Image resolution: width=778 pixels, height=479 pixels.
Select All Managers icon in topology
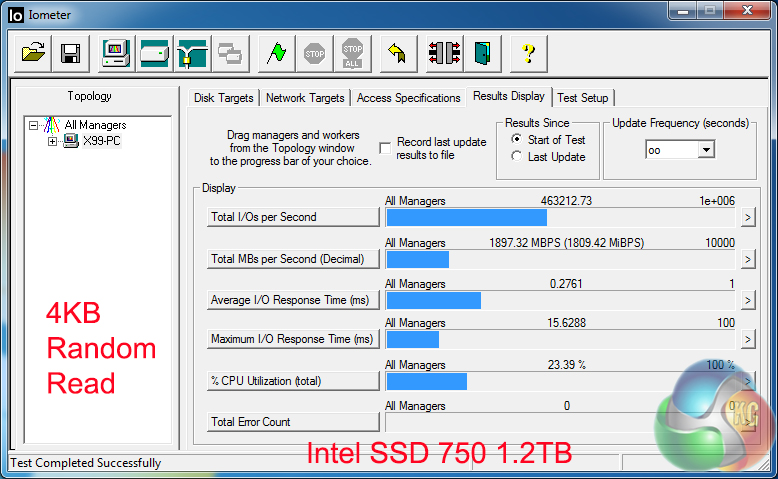(52, 125)
